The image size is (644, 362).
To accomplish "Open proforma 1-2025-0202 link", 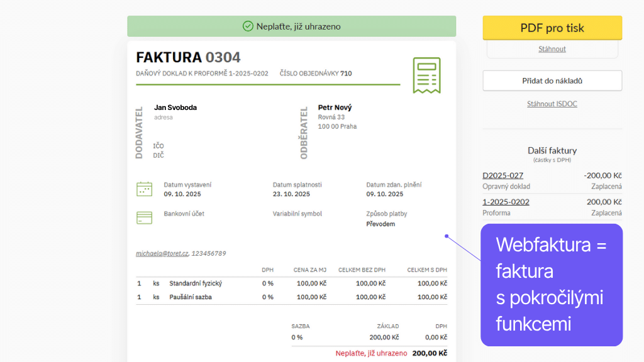I will [506, 202].
